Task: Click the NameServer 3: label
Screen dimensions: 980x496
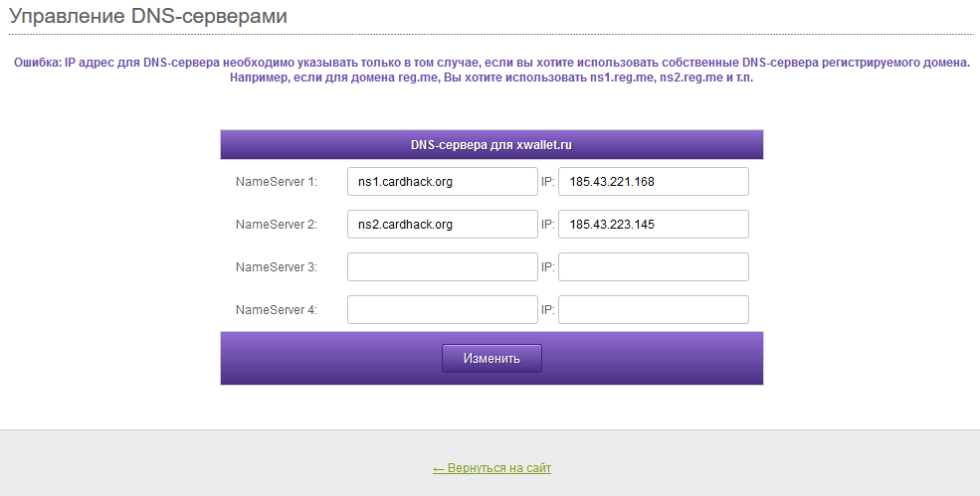Action: coord(277,266)
